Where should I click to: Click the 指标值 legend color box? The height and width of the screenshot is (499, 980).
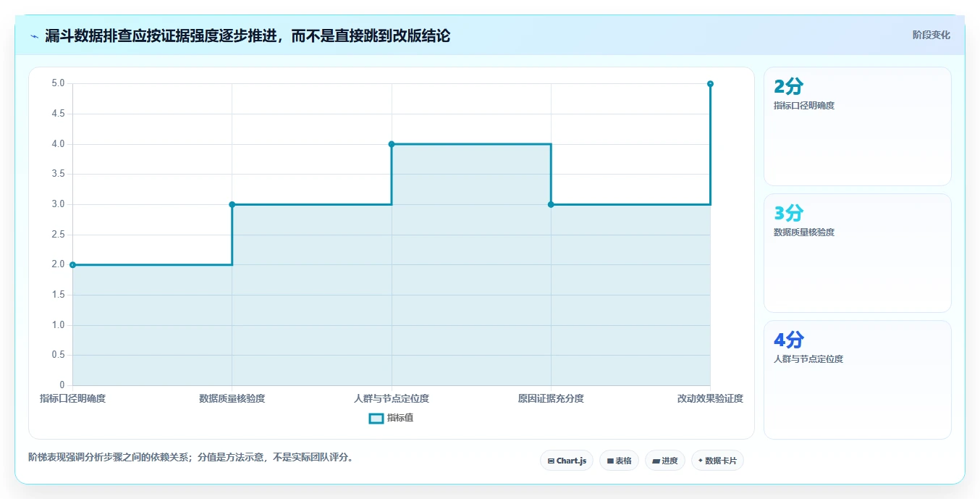coord(376,418)
